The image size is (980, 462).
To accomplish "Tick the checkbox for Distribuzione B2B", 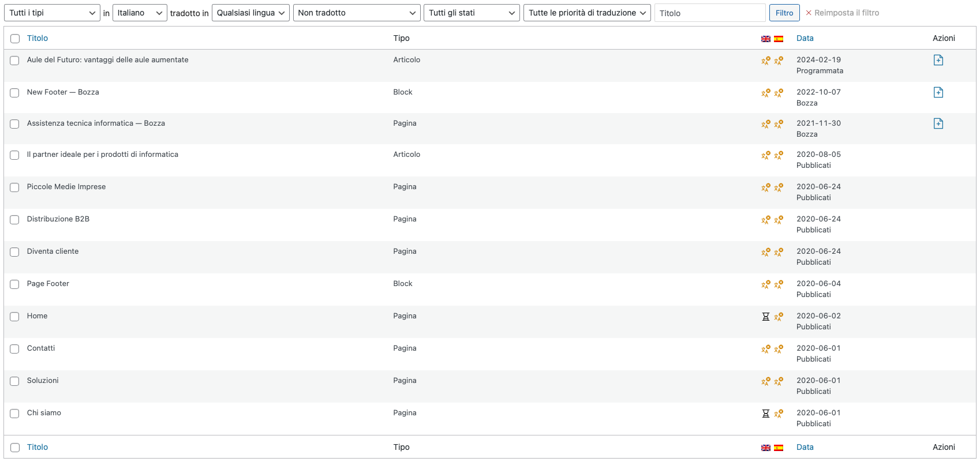I will click(x=15, y=220).
